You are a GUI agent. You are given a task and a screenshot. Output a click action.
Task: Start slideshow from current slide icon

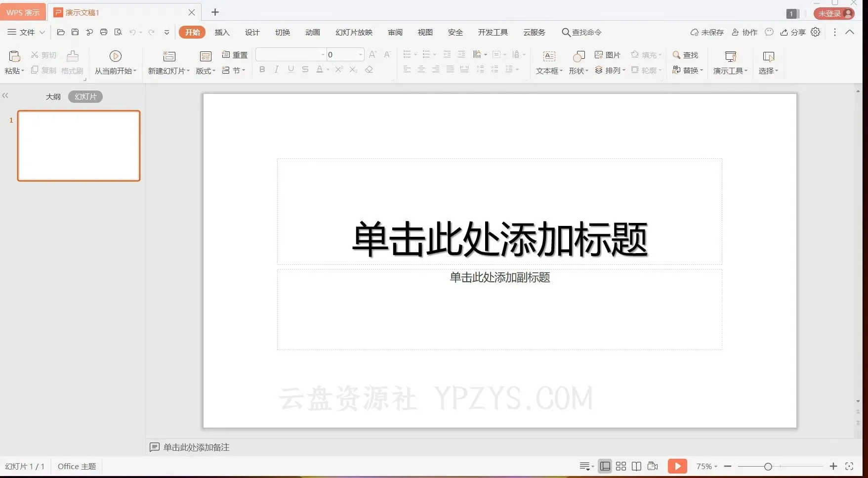coord(116,56)
